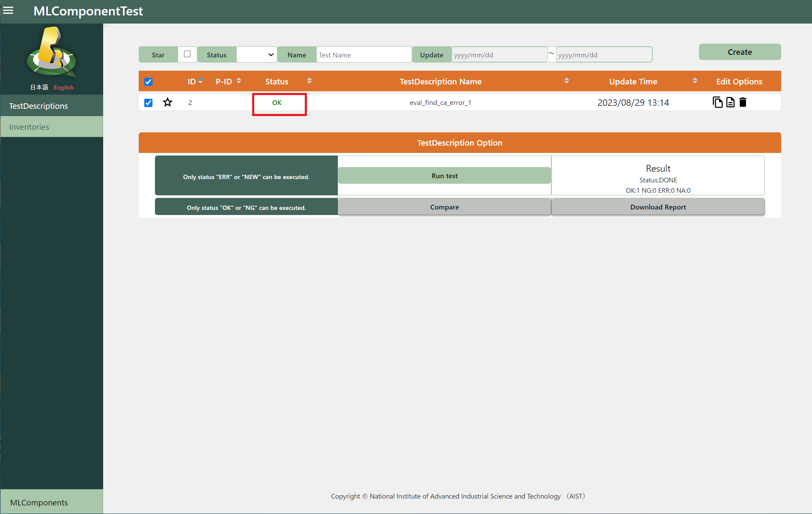Sort by Status column arrow
Viewport: 812px width, 514px height.
click(x=309, y=81)
